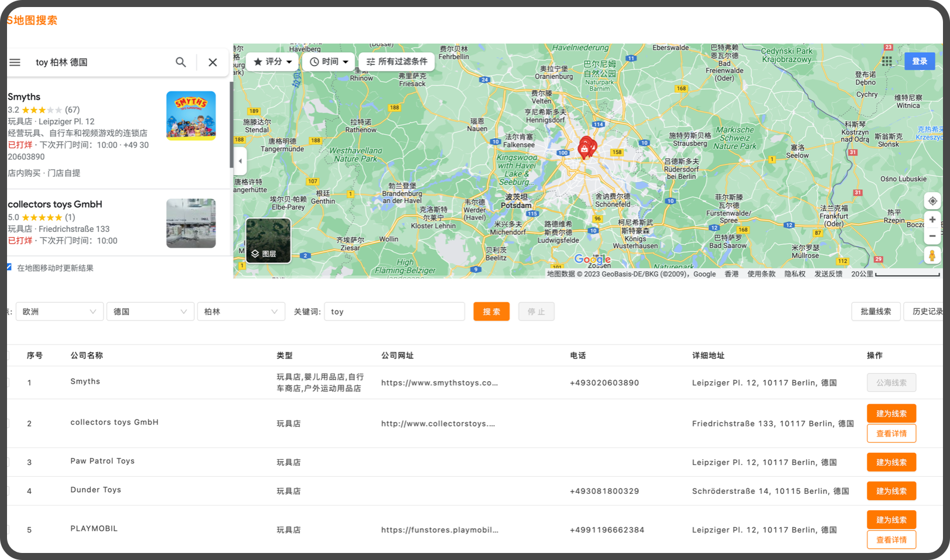Click phone number +493081800329
The image size is (950, 560).
tap(604, 491)
